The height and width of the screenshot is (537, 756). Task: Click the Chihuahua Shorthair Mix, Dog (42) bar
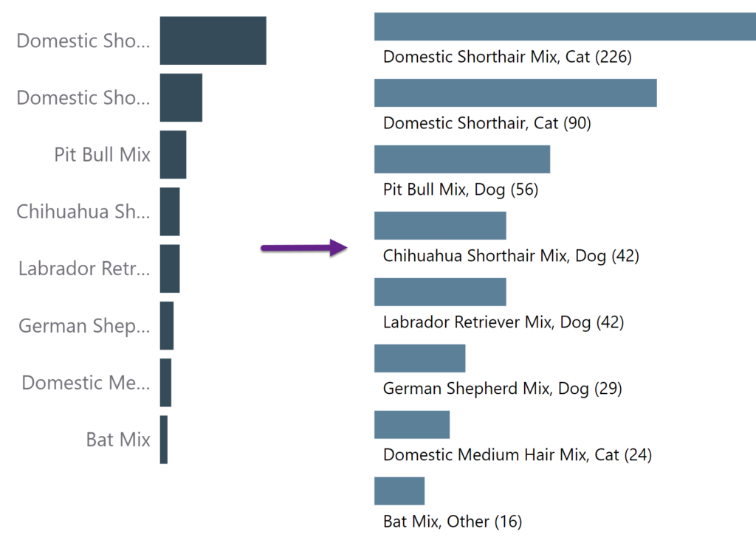[440, 226]
